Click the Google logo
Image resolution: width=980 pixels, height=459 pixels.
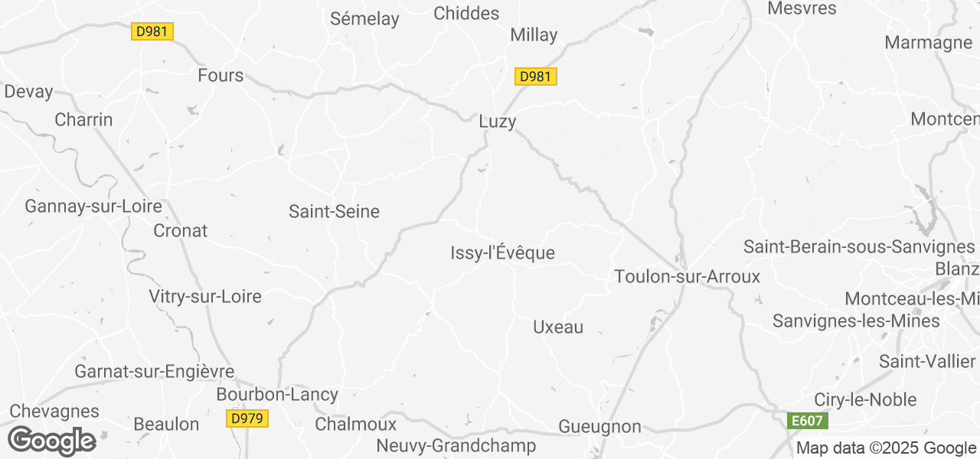tap(51, 441)
